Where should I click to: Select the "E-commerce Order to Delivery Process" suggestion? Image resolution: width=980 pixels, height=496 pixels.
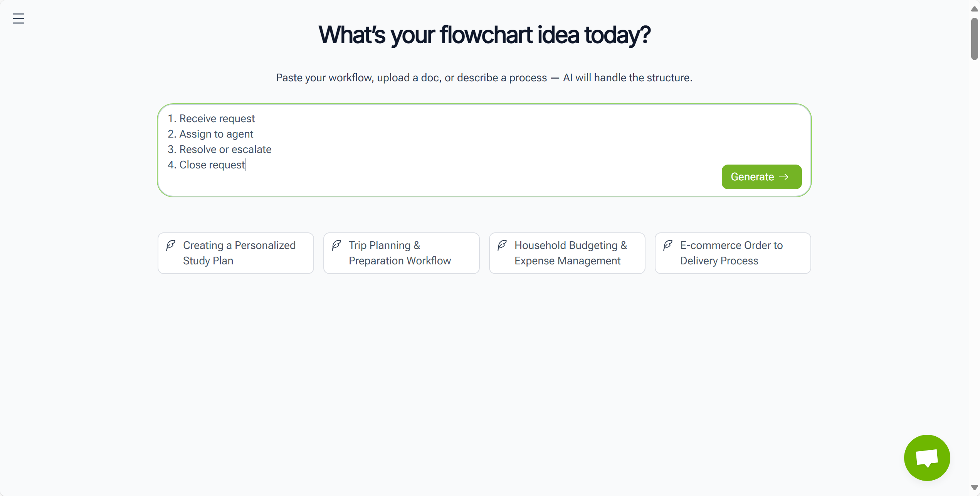[x=732, y=253]
